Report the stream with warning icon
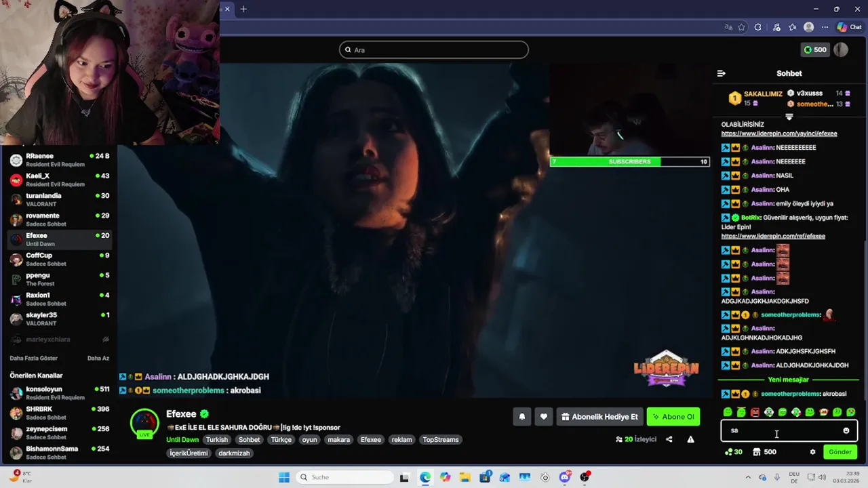Viewport: 868px width, 488px height. [690, 439]
